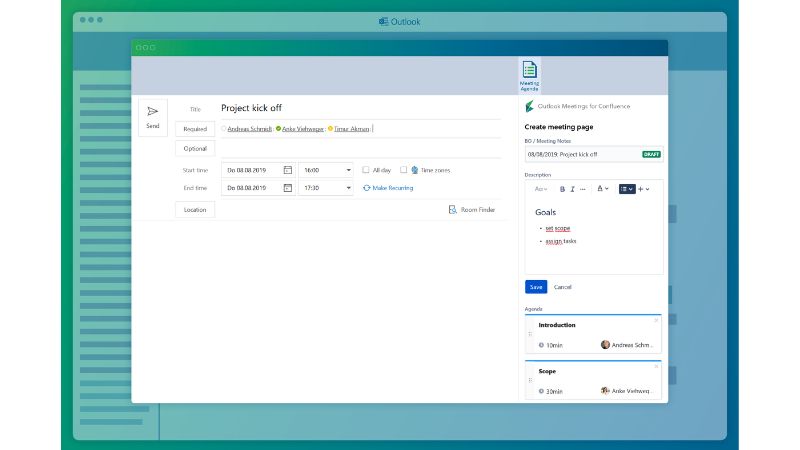Enable the All day checkbox
This screenshot has height=450, width=800.
click(366, 170)
